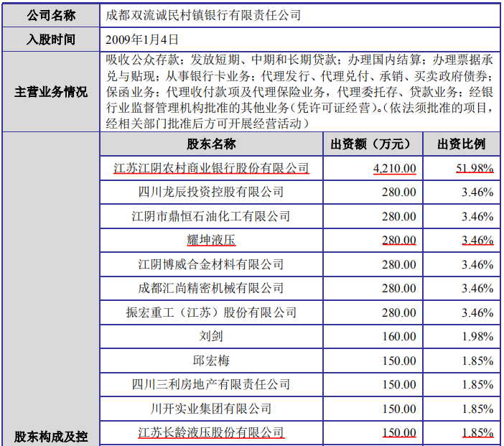
Task: Click the 入股时间 label cell
Action: [51, 40]
